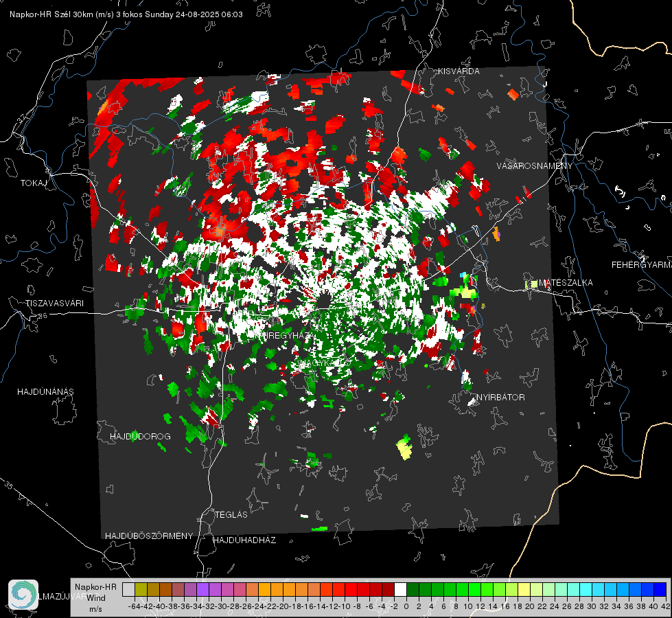Click the radar title text with date
The width and height of the screenshot is (672, 618).
coord(126,14)
